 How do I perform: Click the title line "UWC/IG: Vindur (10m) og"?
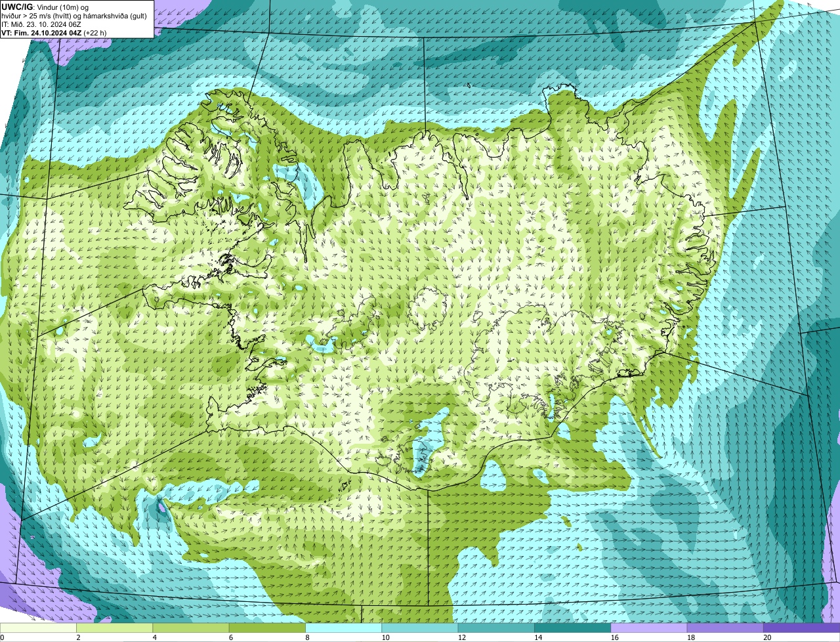(45, 7)
